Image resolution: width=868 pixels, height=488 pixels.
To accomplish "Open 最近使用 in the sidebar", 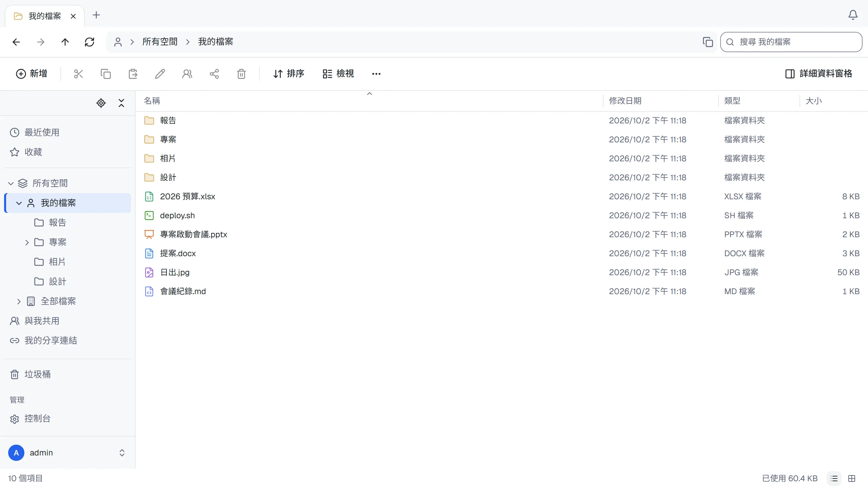I will point(67,133).
